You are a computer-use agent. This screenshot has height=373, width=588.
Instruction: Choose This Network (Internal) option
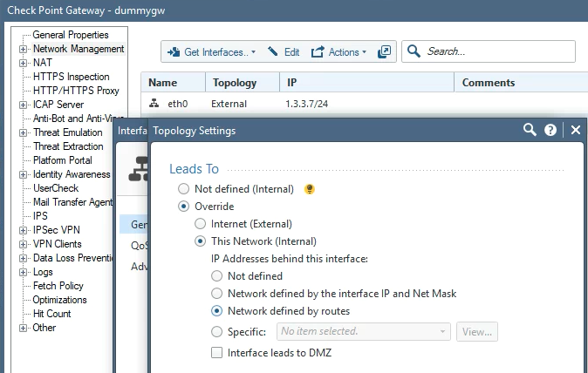tap(201, 241)
